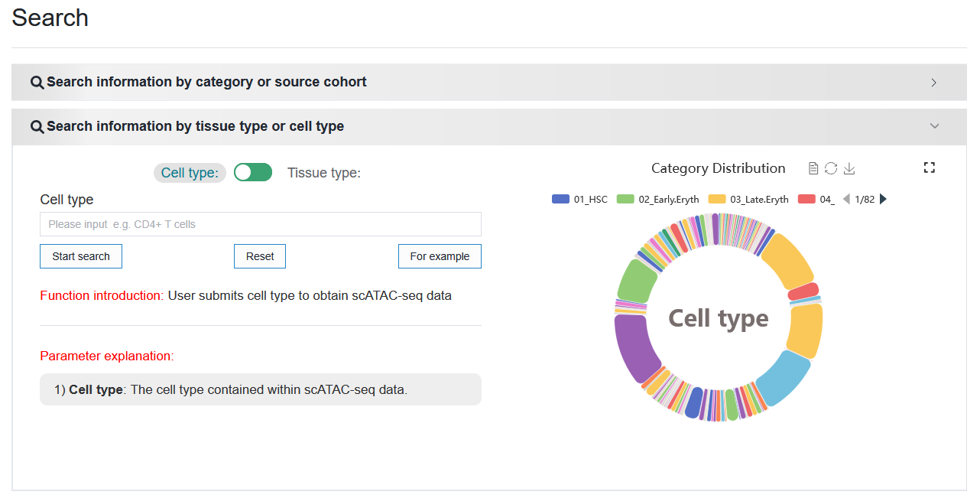
Task: Focus the Cell type input field
Action: point(261,224)
